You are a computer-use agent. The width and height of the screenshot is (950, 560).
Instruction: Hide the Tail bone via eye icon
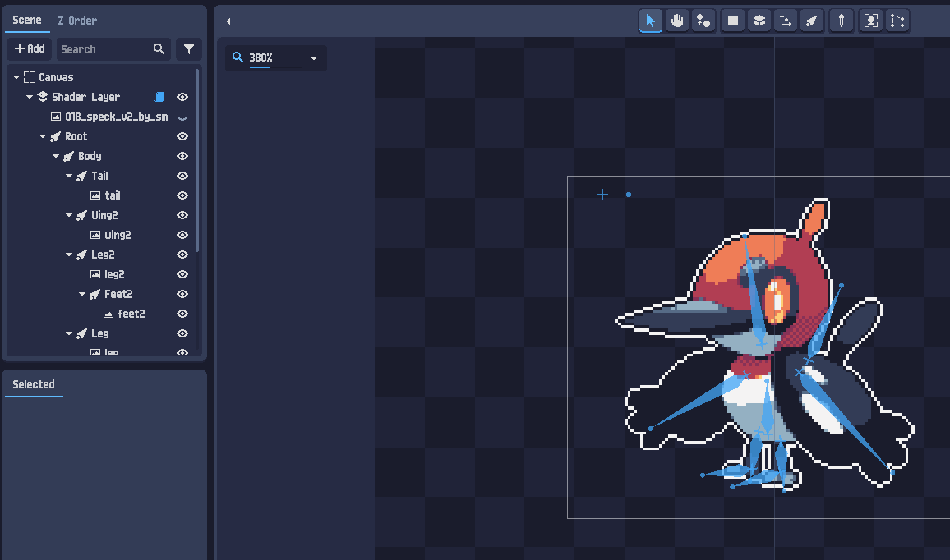click(x=182, y=176)
